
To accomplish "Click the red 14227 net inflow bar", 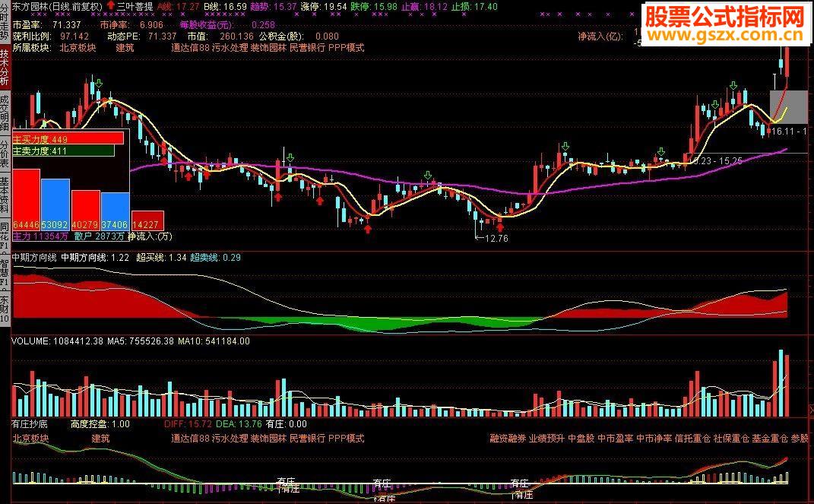I will [147, 220].
